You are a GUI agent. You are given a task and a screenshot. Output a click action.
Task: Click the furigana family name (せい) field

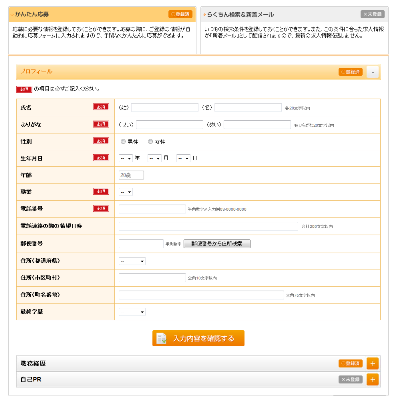pos(170,124)
